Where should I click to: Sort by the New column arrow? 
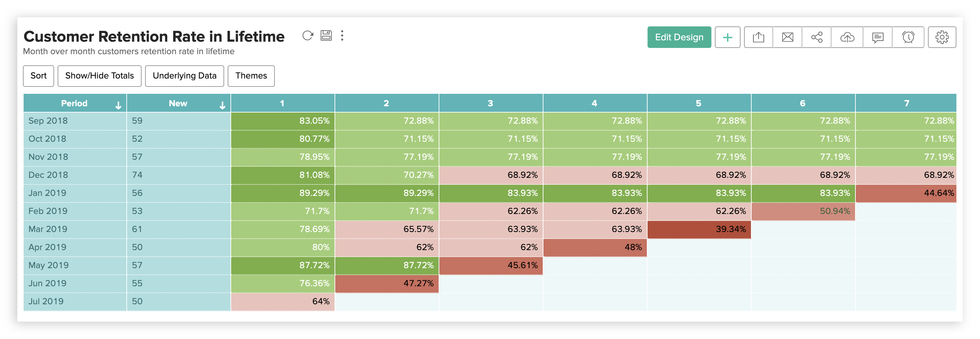tap(222, 106)
